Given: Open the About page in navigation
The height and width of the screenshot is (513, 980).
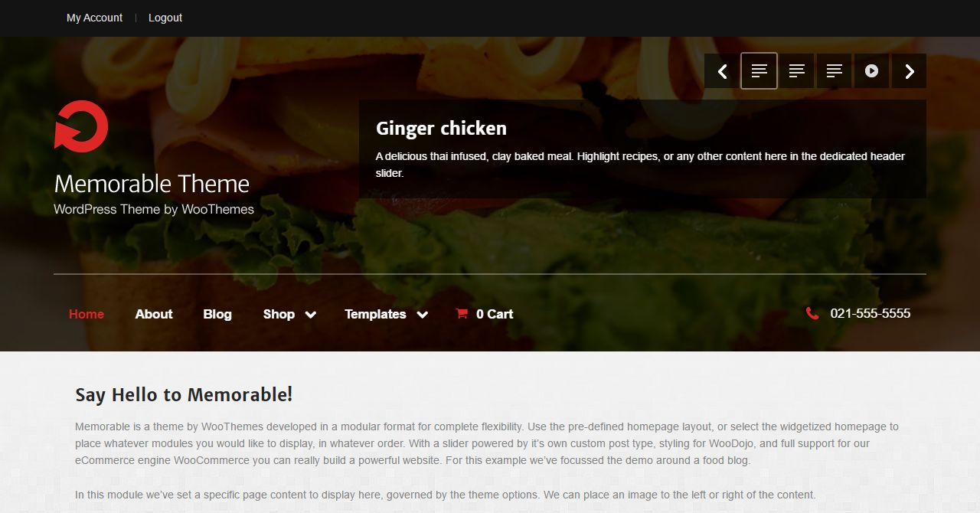Looking at the screenshot, I should click(x=154, y=314).
